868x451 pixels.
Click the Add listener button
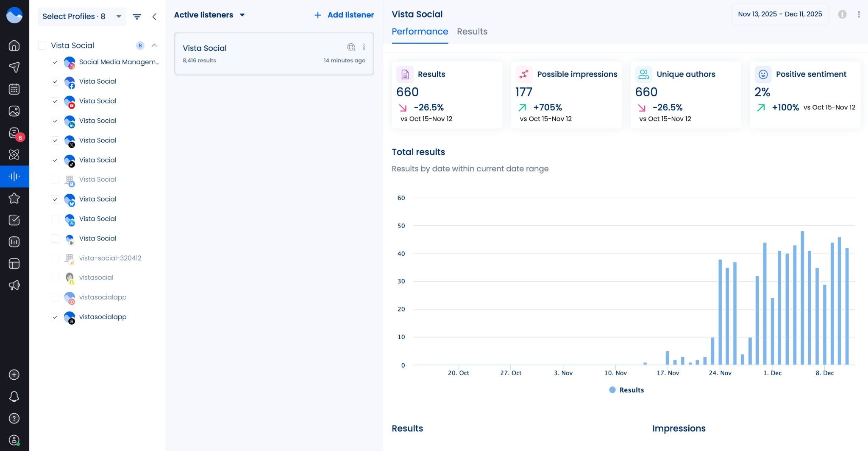[344, 15]
